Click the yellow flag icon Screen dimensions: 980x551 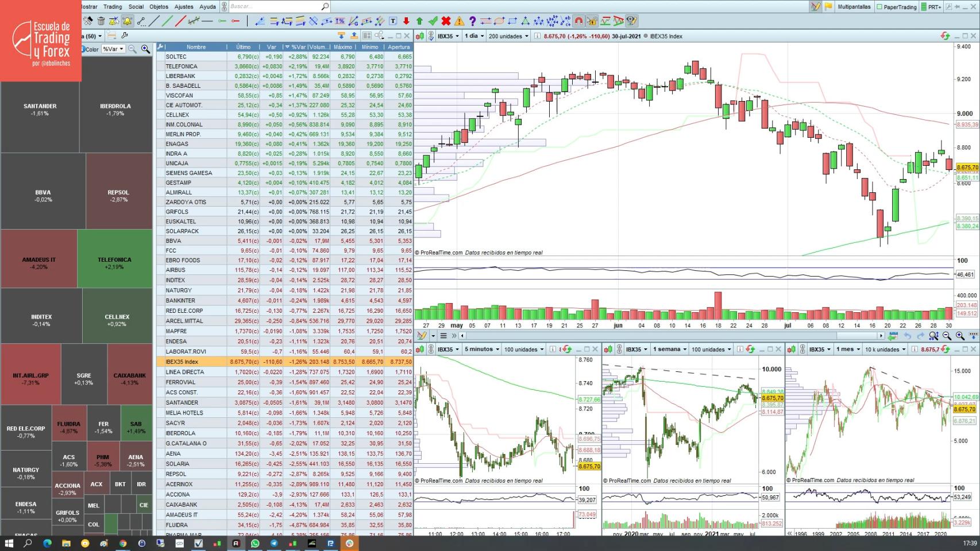[828, 7]
